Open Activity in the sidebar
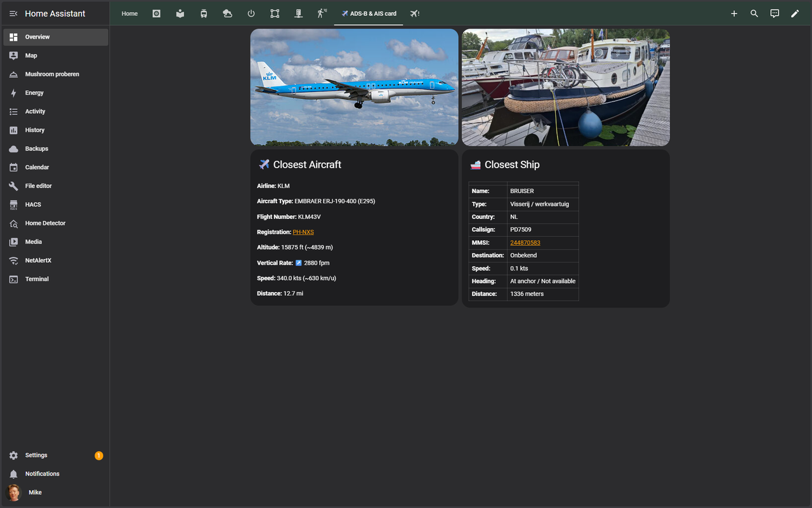Image resolution: width=812 pixels, height=508 pixels. point(56,111)
